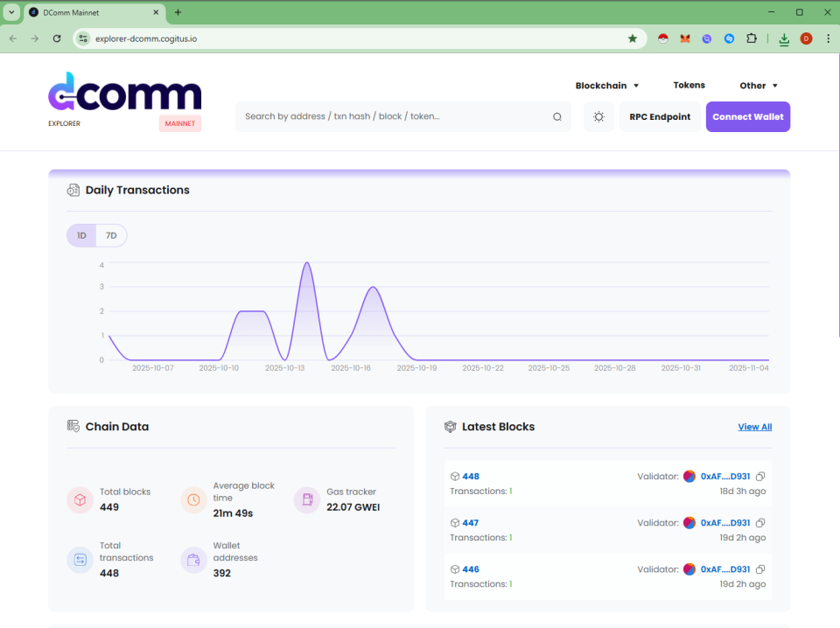Screen dimensions: 840x628
Task: Click the Gas tracker pump icon
Action: click(307, 499)
